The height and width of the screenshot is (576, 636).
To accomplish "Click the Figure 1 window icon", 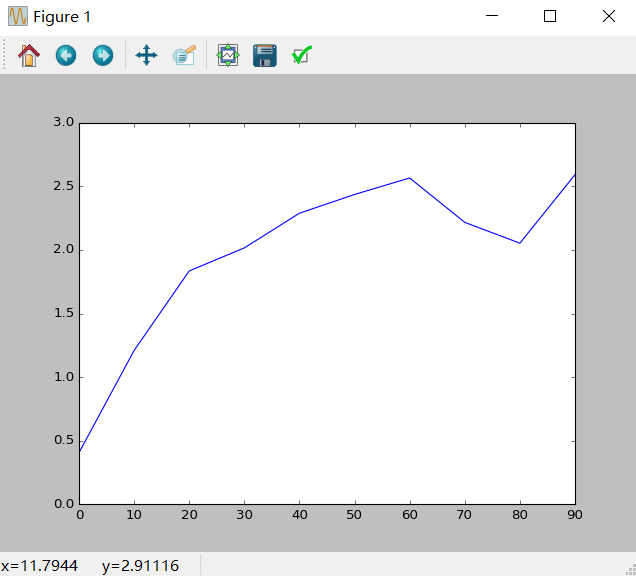I will click(18, 16).
